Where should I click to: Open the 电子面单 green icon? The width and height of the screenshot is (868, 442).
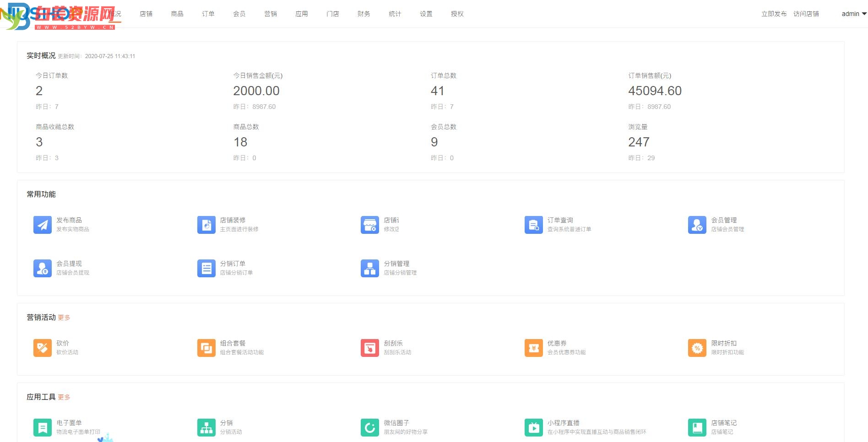pos(43,427)
